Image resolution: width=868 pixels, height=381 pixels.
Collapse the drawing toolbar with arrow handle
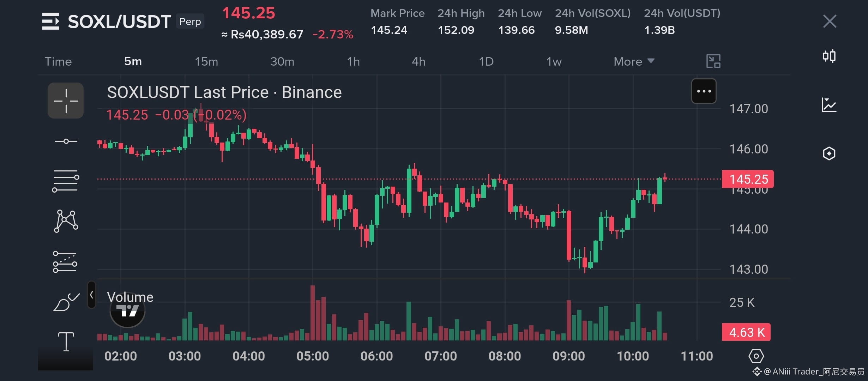[x=91, y=295]
